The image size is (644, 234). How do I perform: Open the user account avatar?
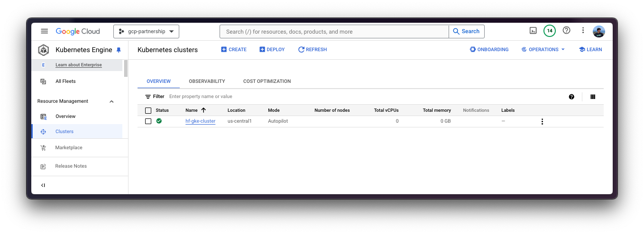pos(599,31)
